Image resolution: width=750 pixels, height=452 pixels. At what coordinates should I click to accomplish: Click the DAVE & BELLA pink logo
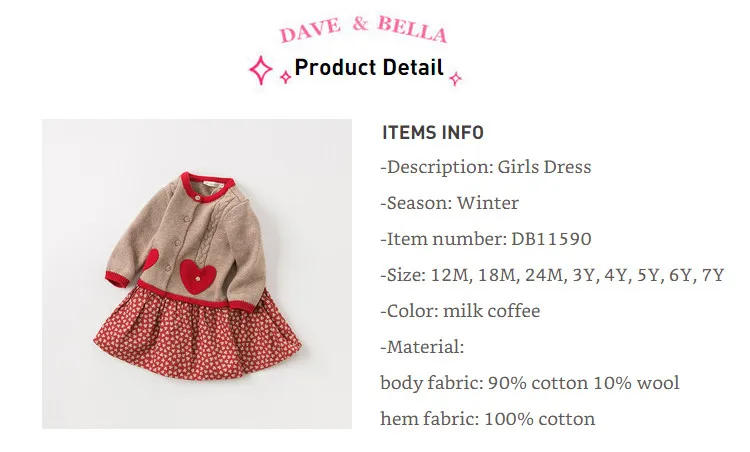(x=363, y=29)
